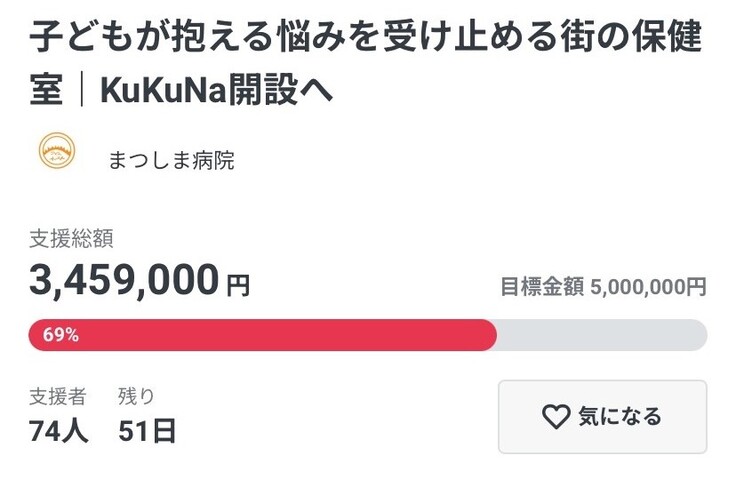Select the 74人 supporter count

(x=59, y=431)
